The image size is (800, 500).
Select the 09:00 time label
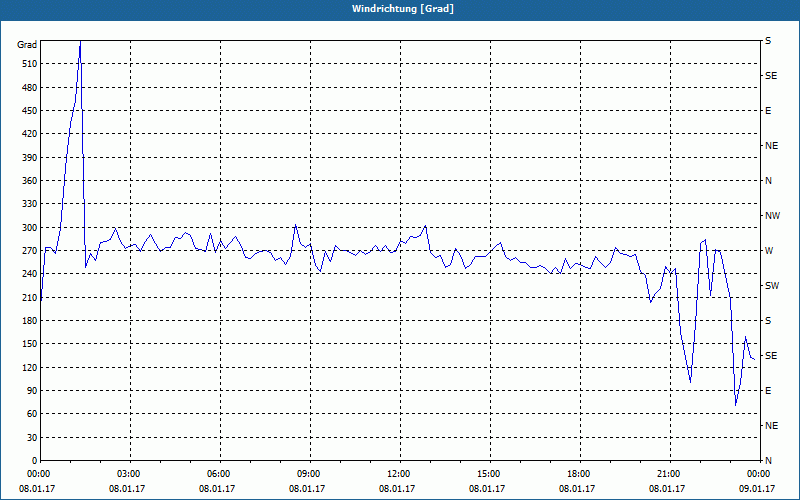click(308, 474)
